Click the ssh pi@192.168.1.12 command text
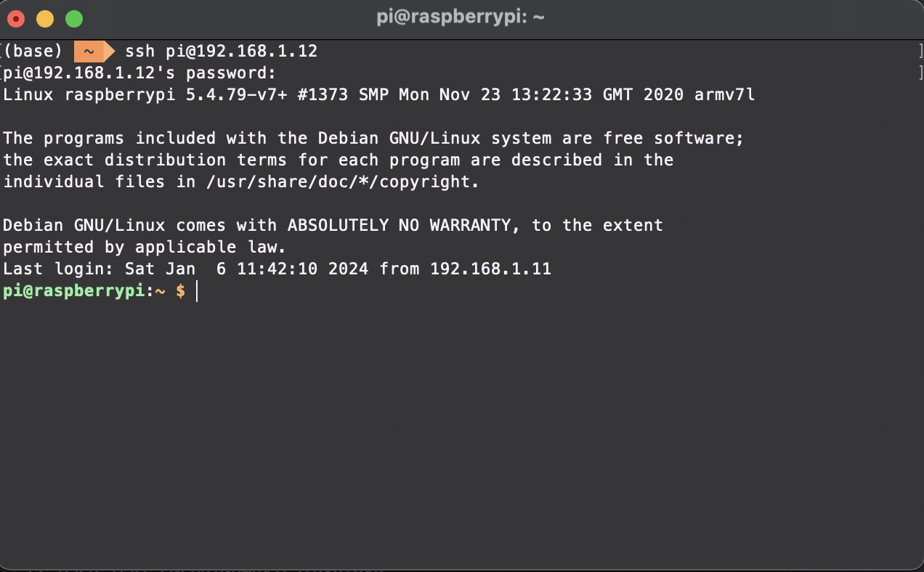The width and height of the screenshot is (924, 572). [222, 52]
